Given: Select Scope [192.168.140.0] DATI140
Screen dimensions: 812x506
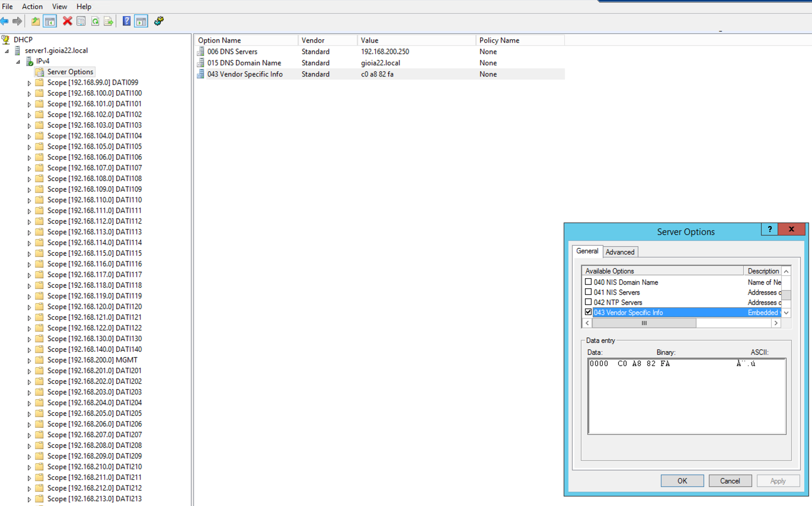Looking at the screenshot, I should tap(94, 349).
